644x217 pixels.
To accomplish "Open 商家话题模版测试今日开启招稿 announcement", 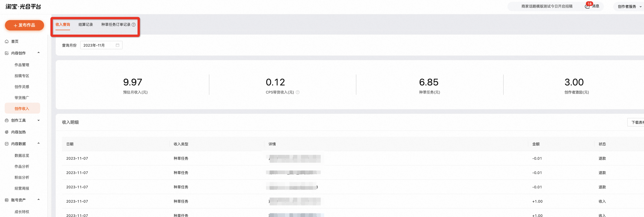I will (x=547, y=6).
